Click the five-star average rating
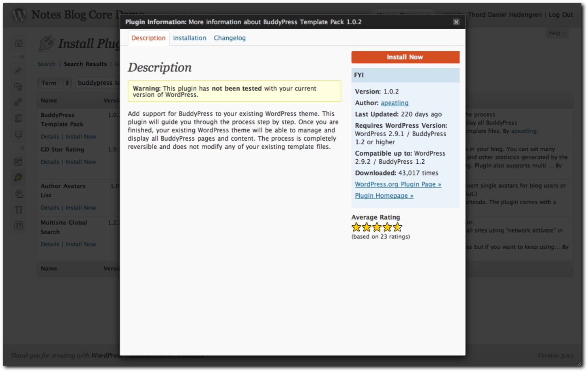Viewport: 588px width, 372px height. (377, 227)
